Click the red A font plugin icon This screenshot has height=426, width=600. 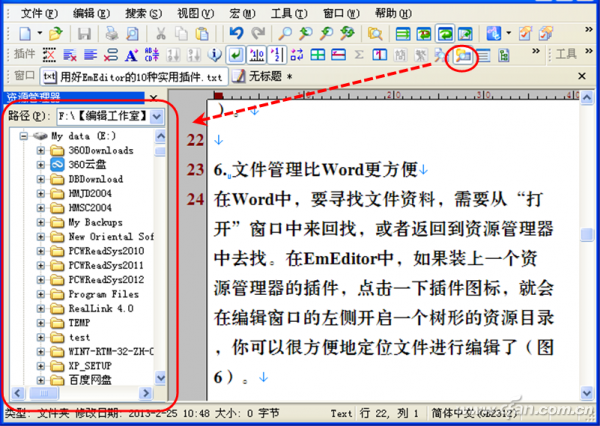pos(131,55)
